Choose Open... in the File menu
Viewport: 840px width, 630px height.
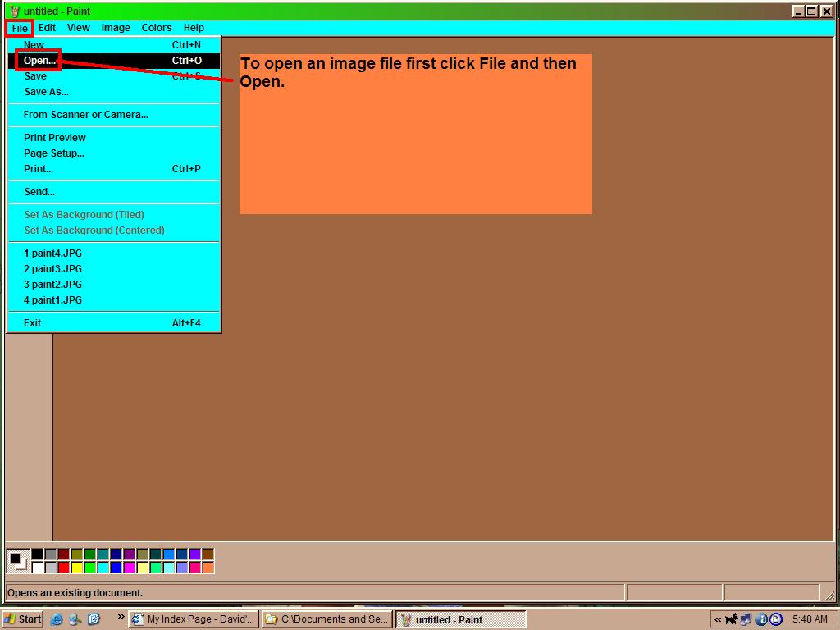tap(113, 61)
